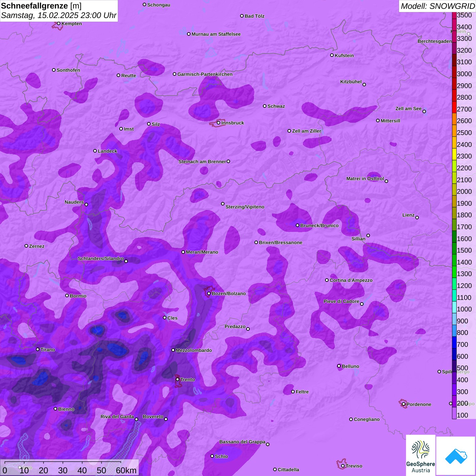Click the cyan 1000 legend swatch
Image resolution: width=476 pixels, height=476 pixels.
point(454,307)
